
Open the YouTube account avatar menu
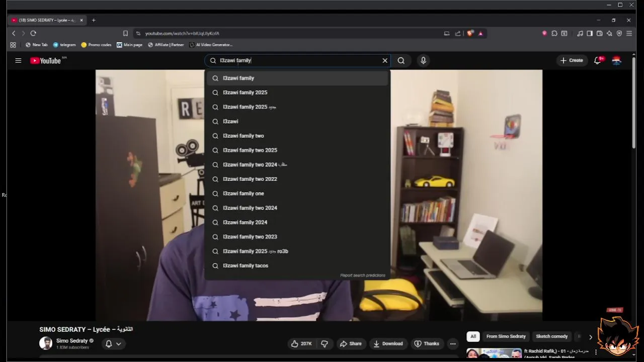click(616, 60)
